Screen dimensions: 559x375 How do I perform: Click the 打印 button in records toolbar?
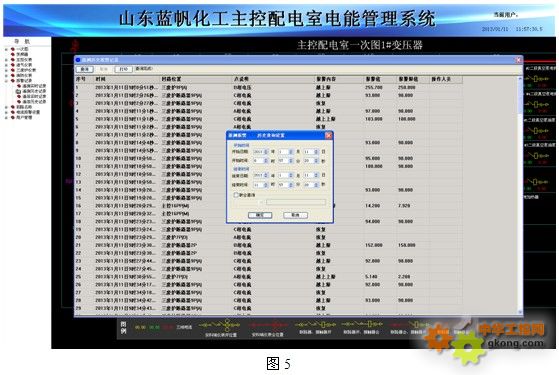[x=123, y=69]
